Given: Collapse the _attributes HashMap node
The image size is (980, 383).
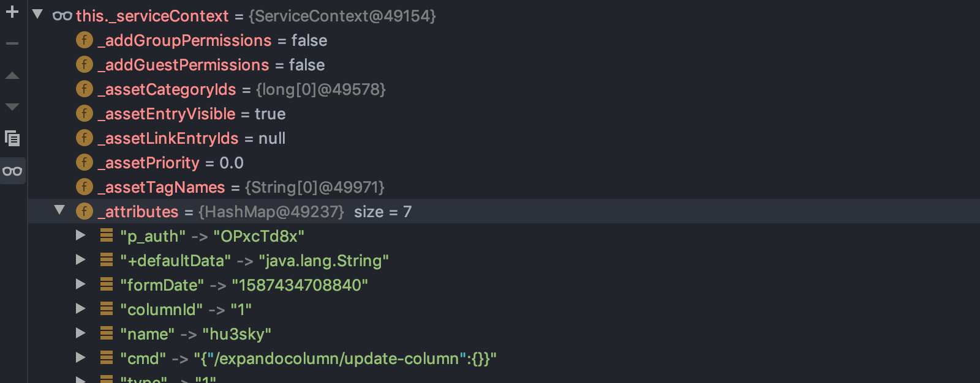Looking at the screenshot, I should click(59, 210).
